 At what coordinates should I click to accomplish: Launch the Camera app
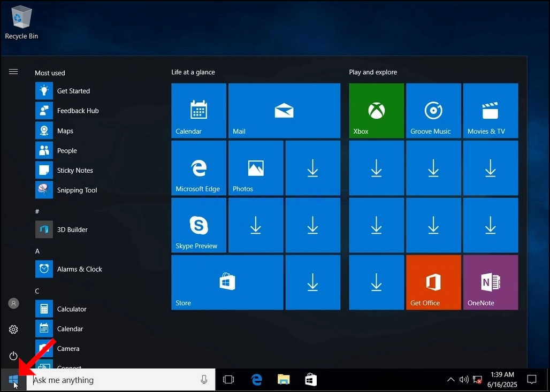coord(95,349)
